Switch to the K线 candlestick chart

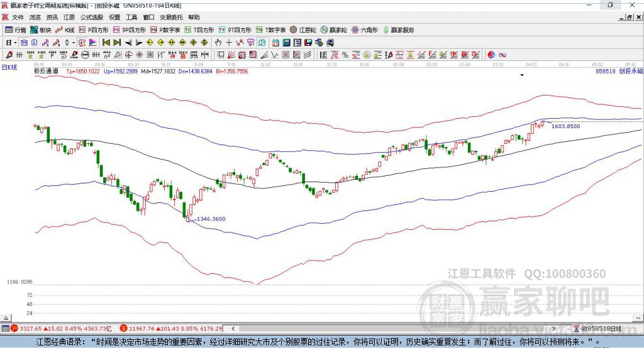pyautogui.click(x=65, y=30)
